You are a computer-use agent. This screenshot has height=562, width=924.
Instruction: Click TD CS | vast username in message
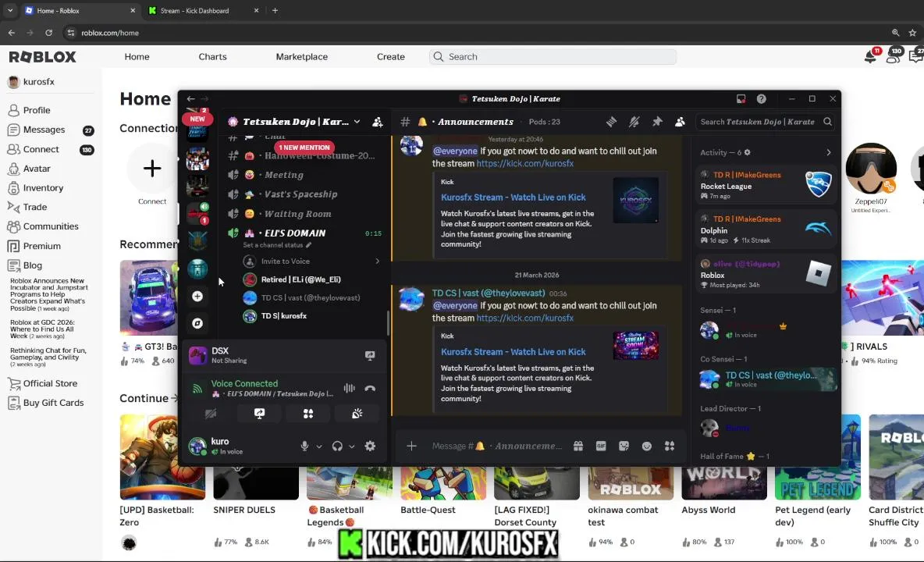(489, 293)
